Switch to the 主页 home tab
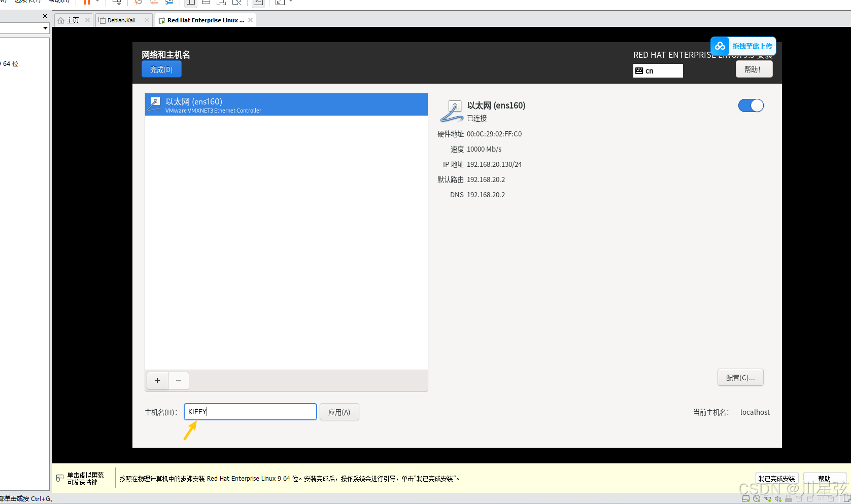The height and width of the screenshot is (504, 851). [x=73, y=20]
